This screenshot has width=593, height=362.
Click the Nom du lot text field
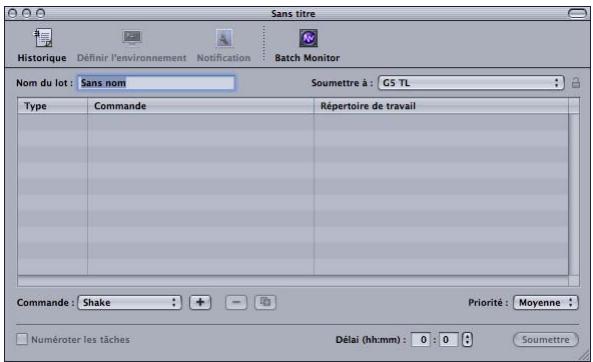(x=156, y=83)
